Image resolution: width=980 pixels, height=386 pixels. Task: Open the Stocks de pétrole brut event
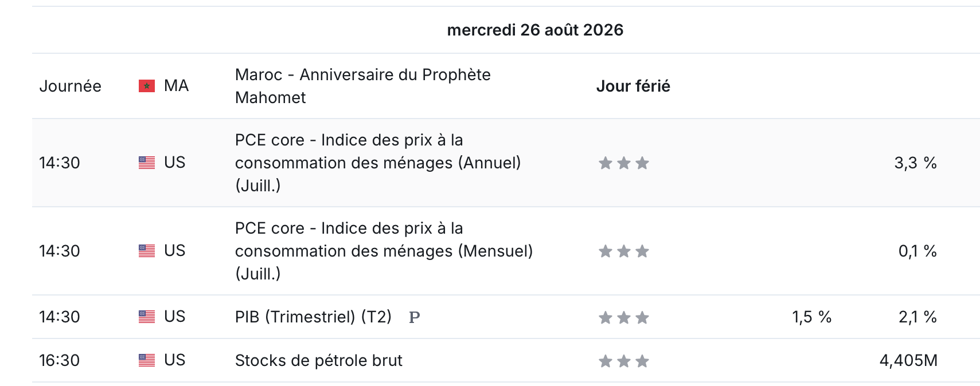(x=319, y=360)
